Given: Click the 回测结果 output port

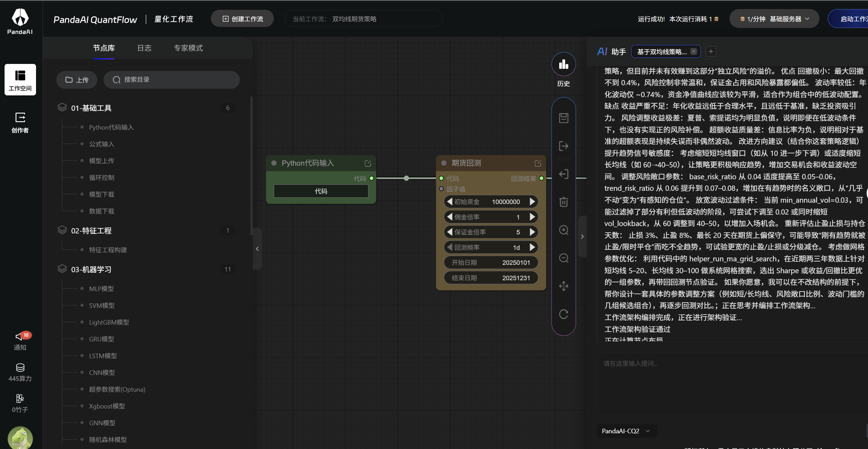Looking at the screenshot, I should (x=541, y=178).
